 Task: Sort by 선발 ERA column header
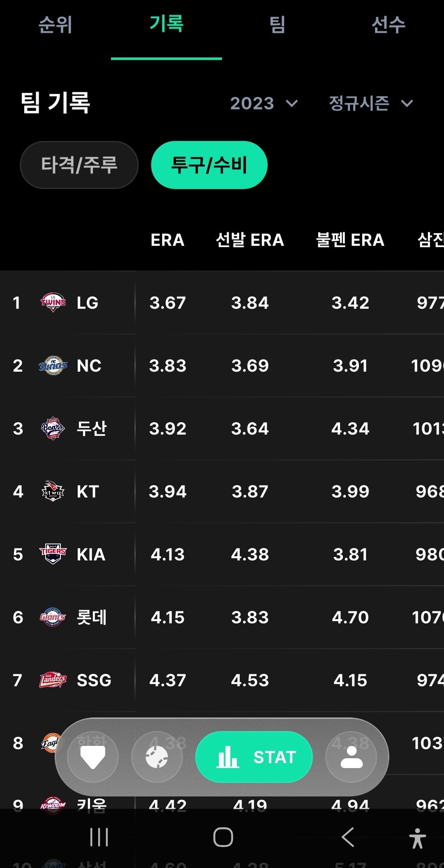(250, 240)
